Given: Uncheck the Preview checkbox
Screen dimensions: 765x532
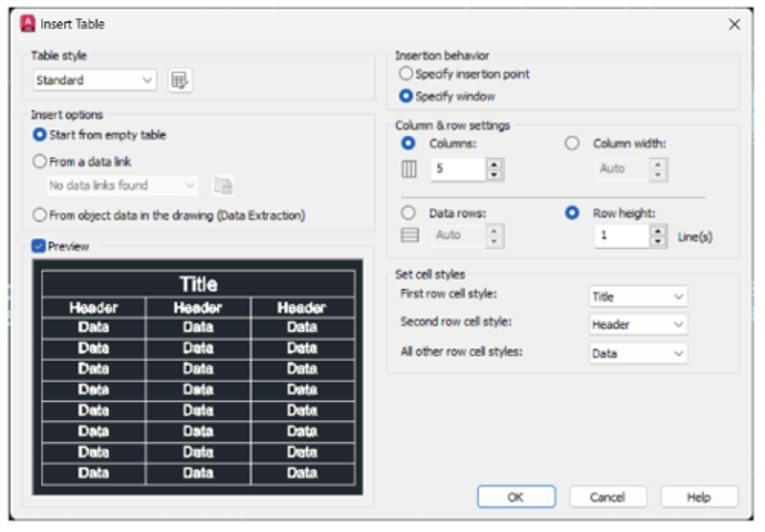Looking at the screenshot, I should 38,246.
